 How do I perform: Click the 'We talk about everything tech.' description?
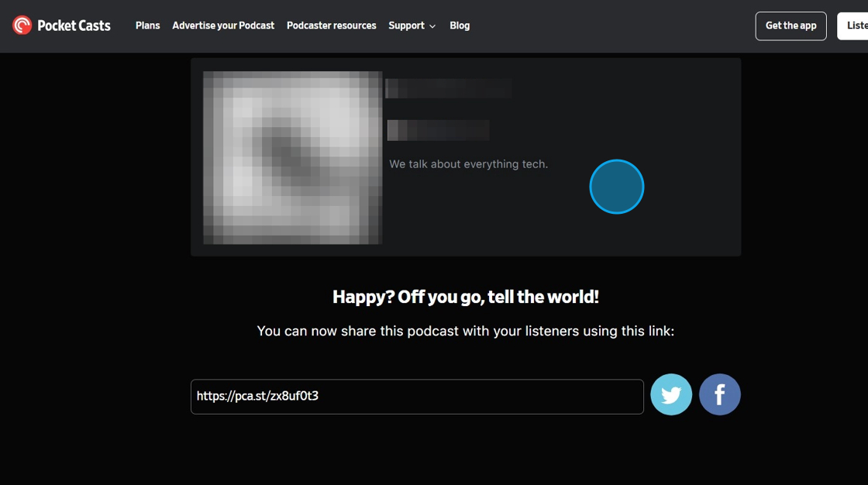pyautogui.click(x=468, y=164)
